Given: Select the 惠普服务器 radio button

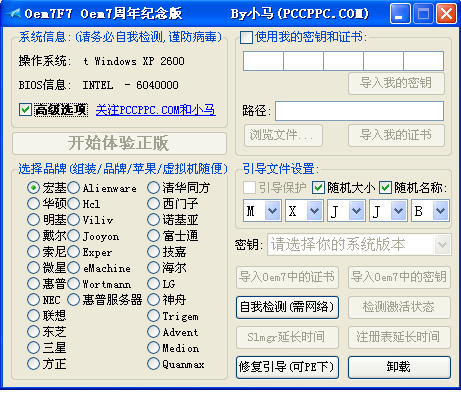Looking at the screenshot, I should [73, 299].
